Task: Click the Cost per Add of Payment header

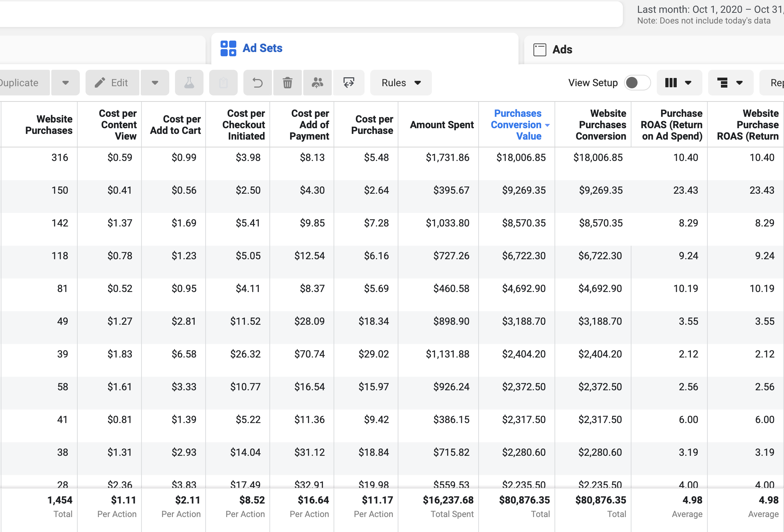Action: [x=302, y=125]
